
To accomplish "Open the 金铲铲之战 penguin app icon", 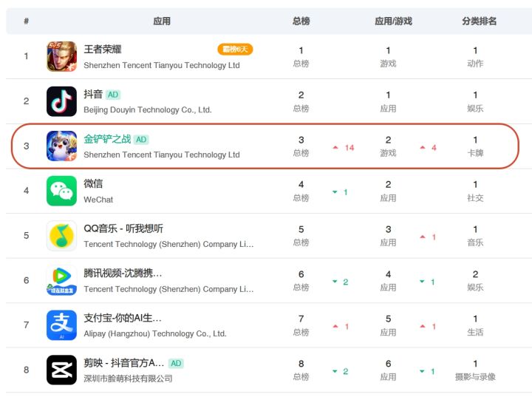I will tap(61, 146).
